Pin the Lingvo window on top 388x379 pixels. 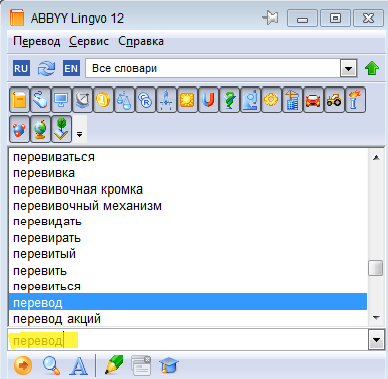270,18
